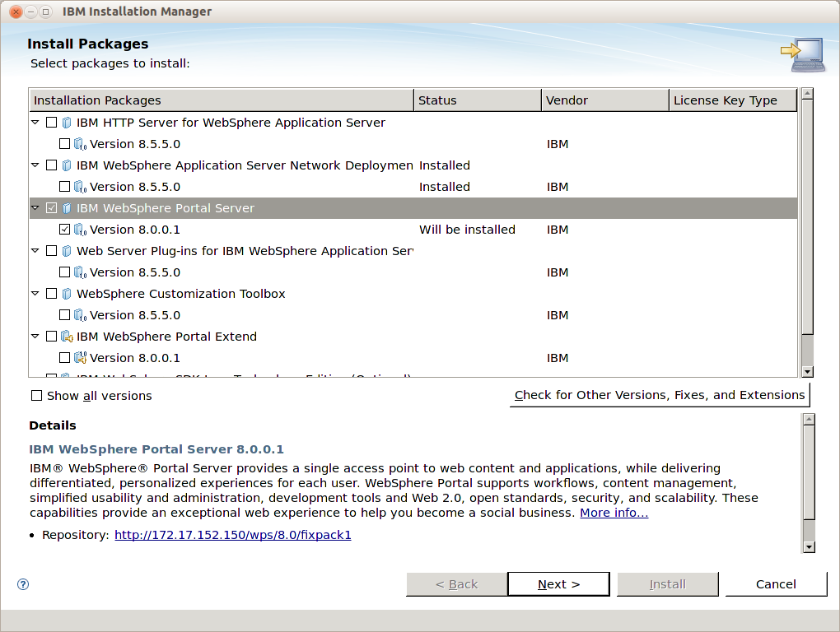Click the Web Server Plug-ins package icon
Viewport: 840px width, 632px height.
(67, 251)
